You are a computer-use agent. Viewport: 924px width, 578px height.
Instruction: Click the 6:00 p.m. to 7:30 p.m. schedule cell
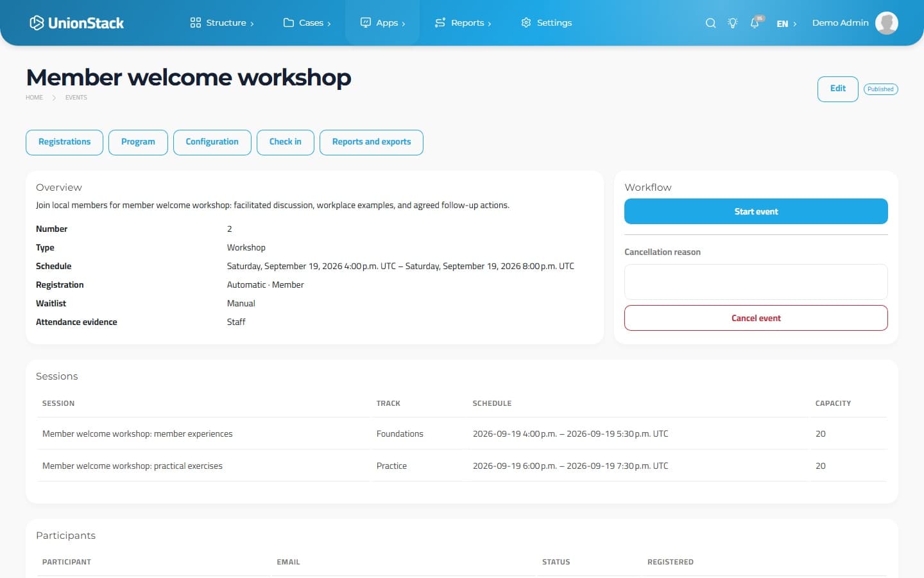pos(570,466)
